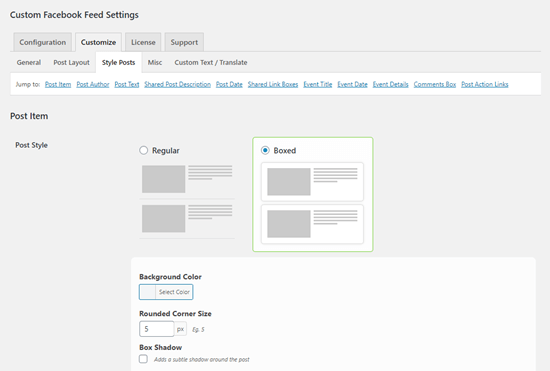Open the Misc sub-tab
Viewport: 550px width, 371px height.
click(x=155, y=62)
